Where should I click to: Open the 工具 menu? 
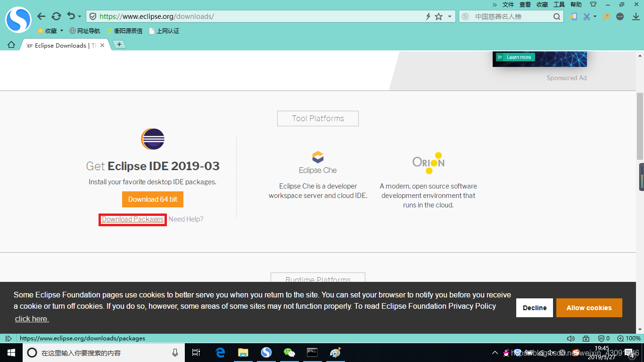tap(559, 4)
